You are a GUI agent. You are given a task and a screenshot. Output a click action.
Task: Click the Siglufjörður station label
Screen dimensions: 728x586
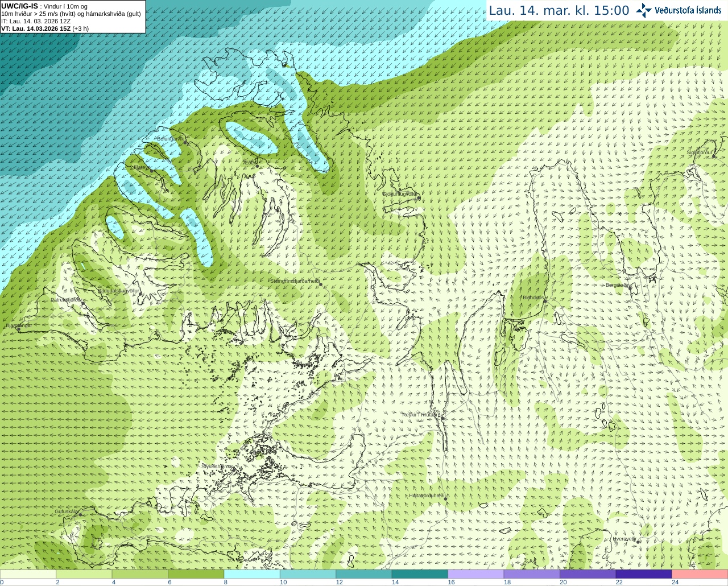pyautogui.click(x=700, y=152)
